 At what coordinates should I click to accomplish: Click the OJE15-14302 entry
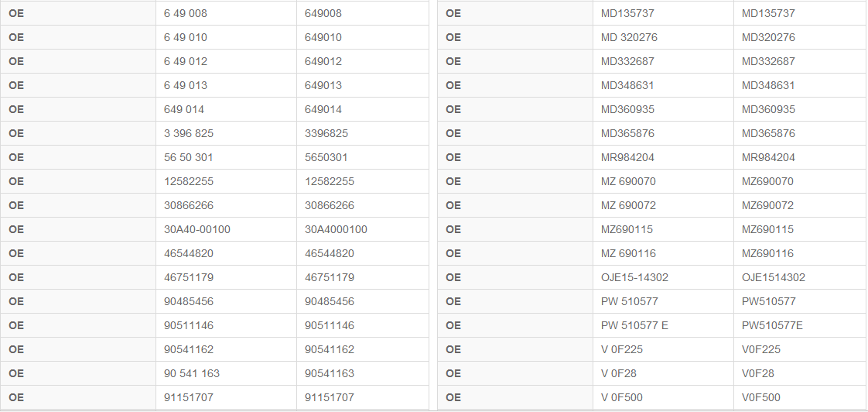pyautogui.click(x=663, y=278)
